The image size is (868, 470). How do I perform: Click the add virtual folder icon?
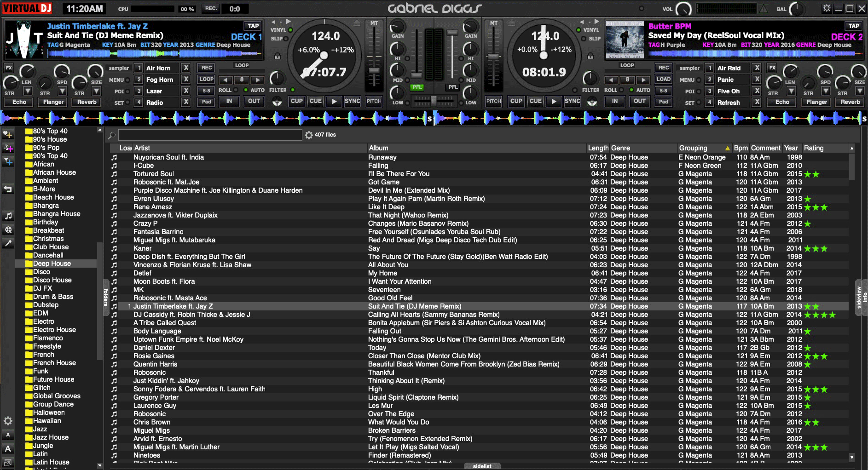(x=8, y=148)
